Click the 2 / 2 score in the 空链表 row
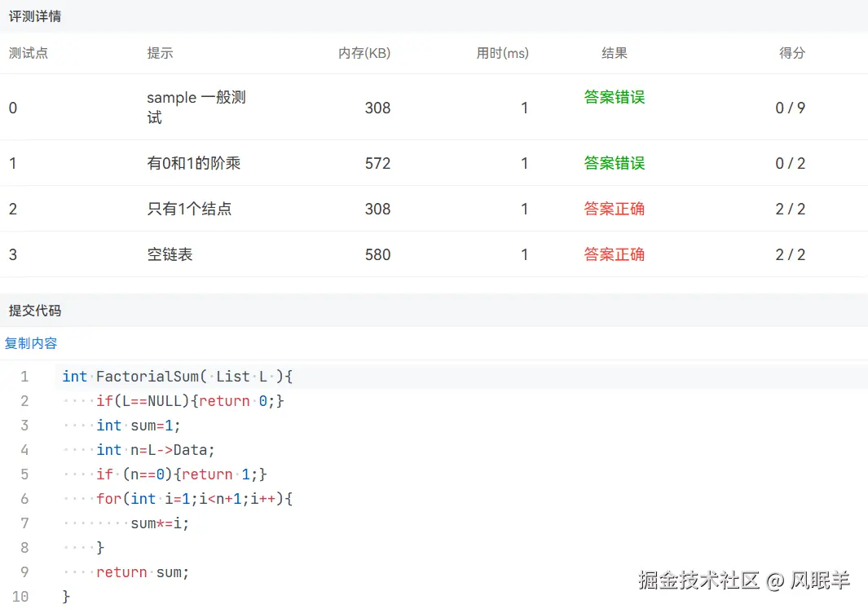Image resolution: width=868 pixels, height=609 pixels. point(790,254)
